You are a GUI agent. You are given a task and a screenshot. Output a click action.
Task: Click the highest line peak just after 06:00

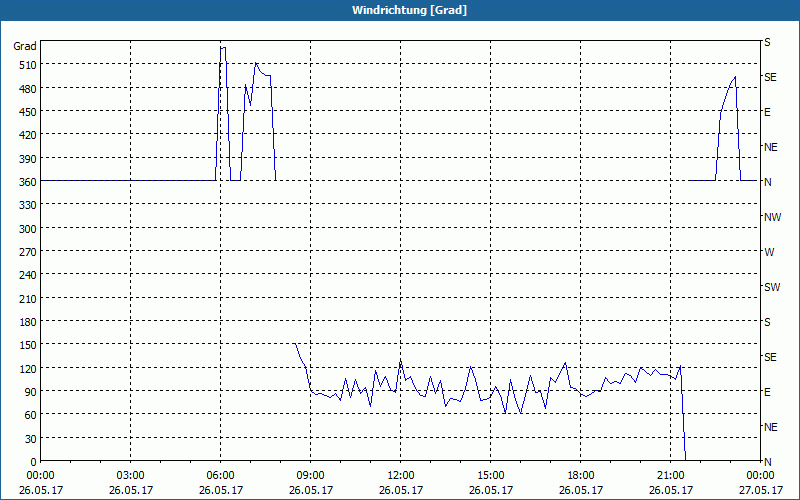point(223,48)
